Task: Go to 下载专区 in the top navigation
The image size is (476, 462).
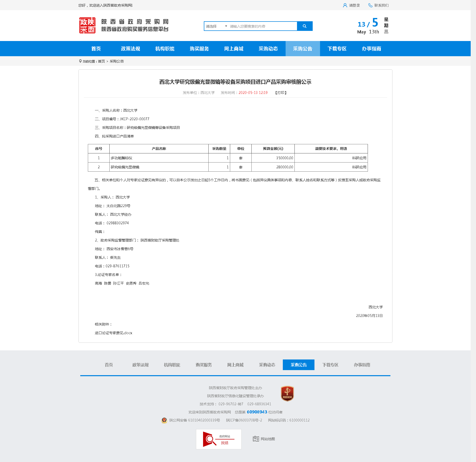Action: [337, 49]
